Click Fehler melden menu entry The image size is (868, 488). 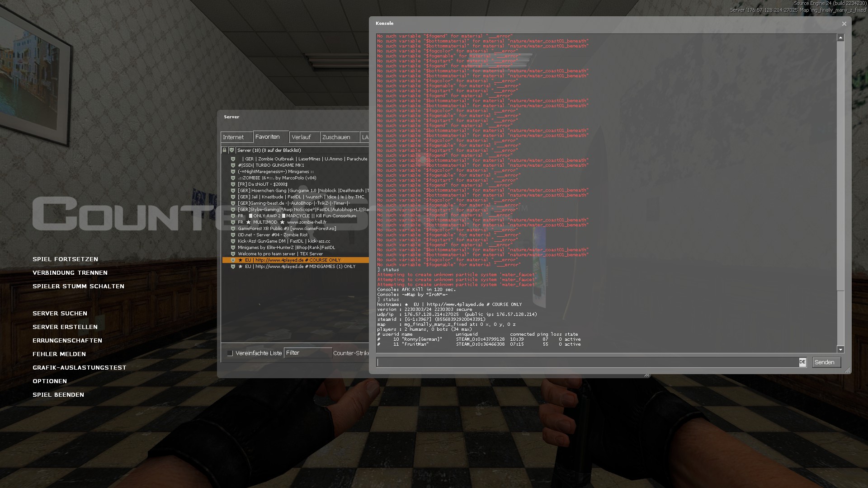[x=59, y=354]
